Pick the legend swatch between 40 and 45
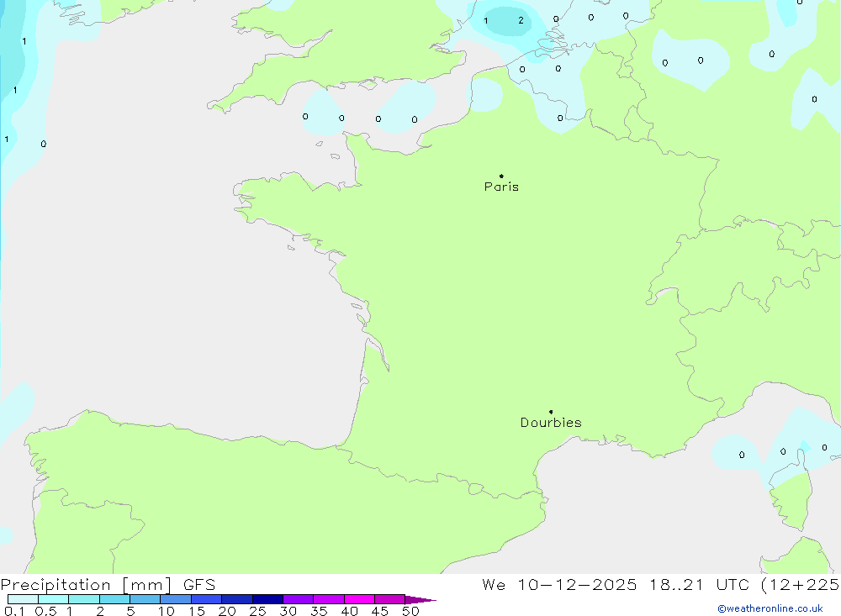841x616 pixels. pos(359,599)
